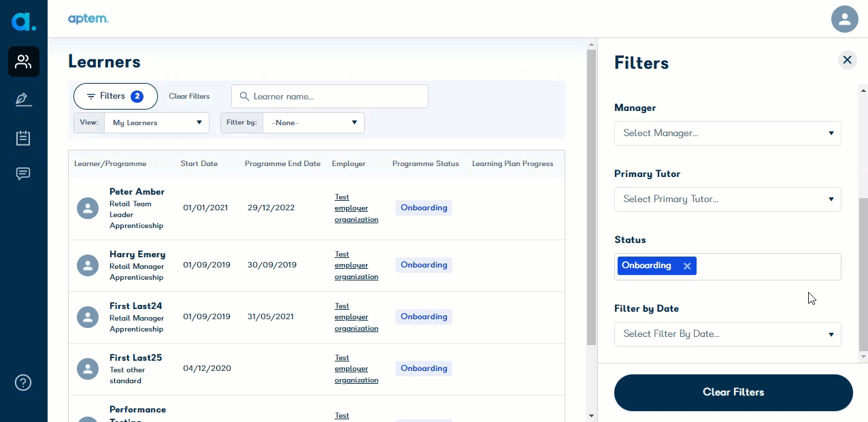Open First Last25's employer organization link
868x422 pixels.
click(356, 369)
